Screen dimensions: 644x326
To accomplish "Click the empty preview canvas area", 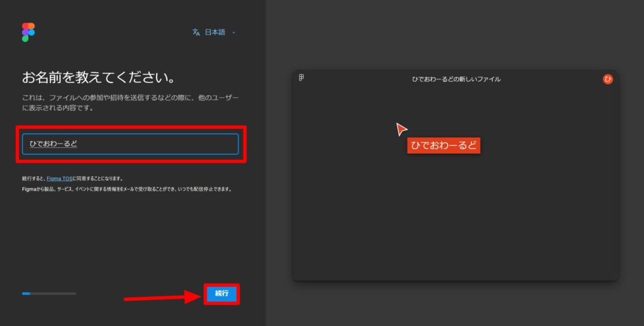I will [x=456, y=220].
